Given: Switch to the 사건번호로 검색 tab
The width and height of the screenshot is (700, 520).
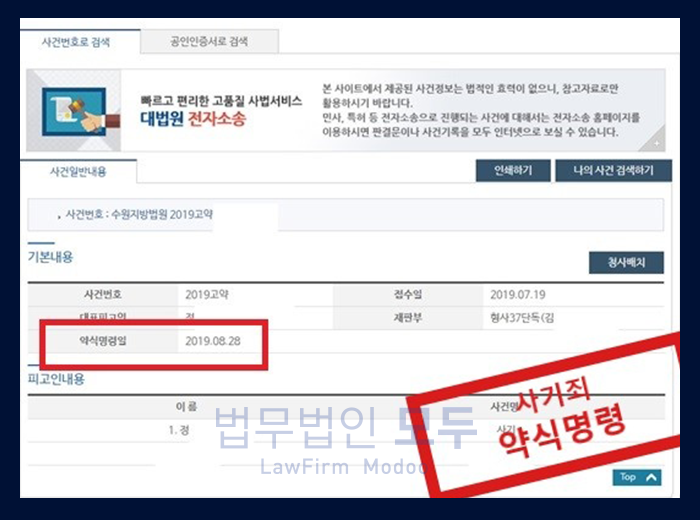Looking at the screenshot, I should pyautogui.click(x=76, y=42).
